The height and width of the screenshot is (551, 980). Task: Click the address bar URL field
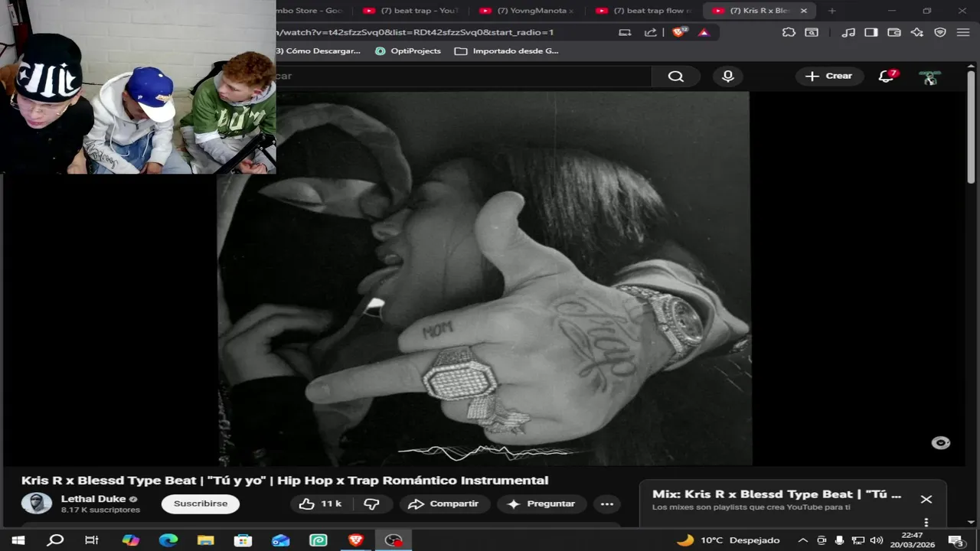[444, 32]
